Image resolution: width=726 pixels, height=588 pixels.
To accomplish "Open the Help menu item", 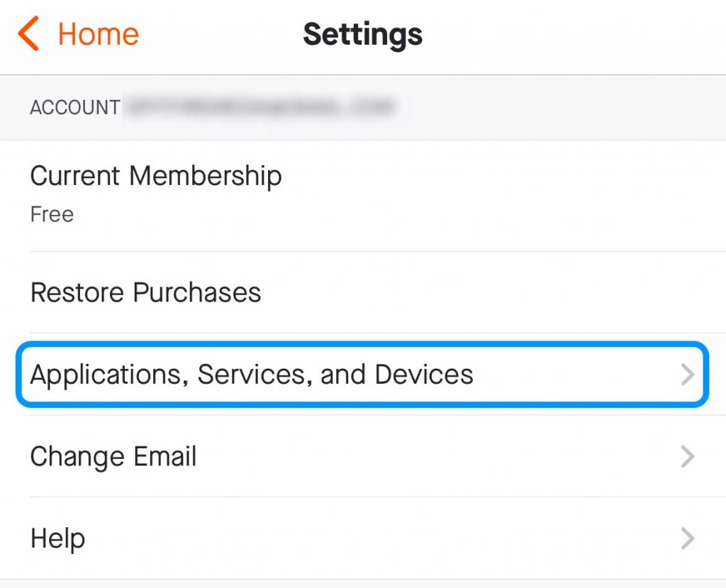I will click(57, 539).
